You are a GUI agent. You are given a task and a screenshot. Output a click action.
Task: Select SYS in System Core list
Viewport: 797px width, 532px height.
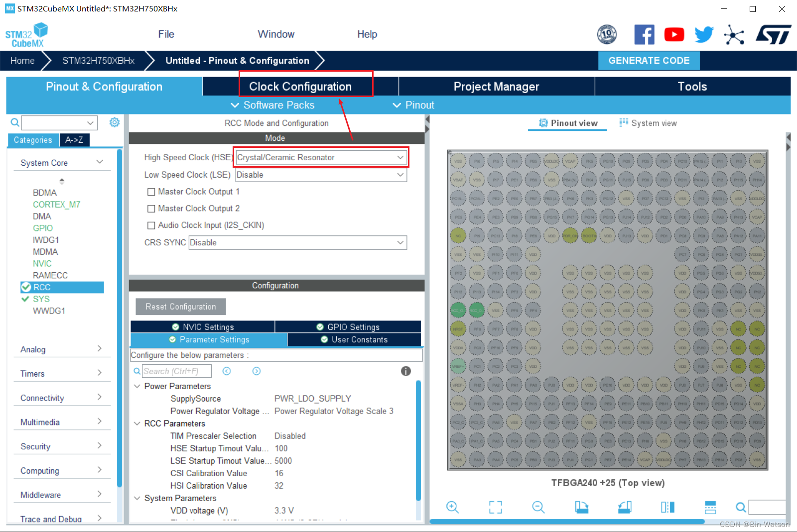(41, 299)
